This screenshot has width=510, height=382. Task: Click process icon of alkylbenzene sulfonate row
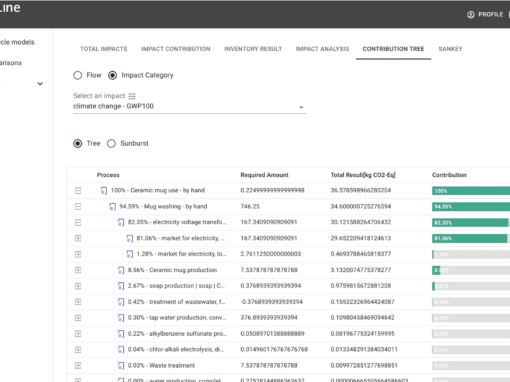pyautogui.click(x=121, y=334)
